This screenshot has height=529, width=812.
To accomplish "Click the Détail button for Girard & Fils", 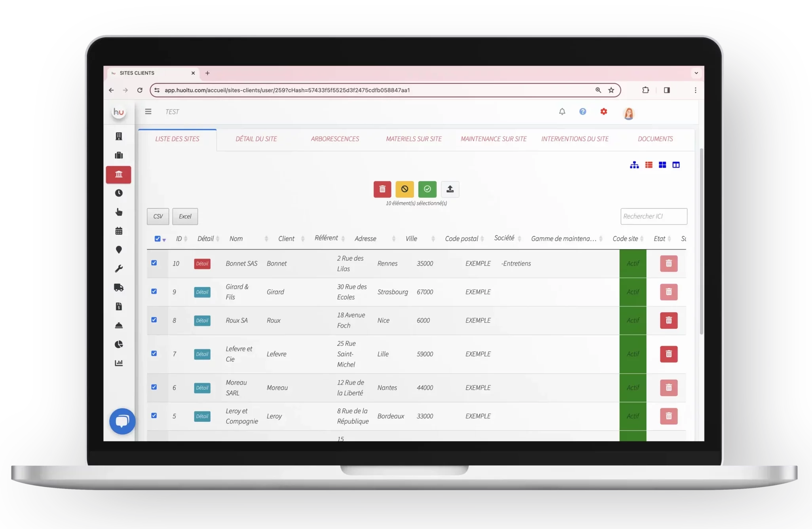I will 202,292.
